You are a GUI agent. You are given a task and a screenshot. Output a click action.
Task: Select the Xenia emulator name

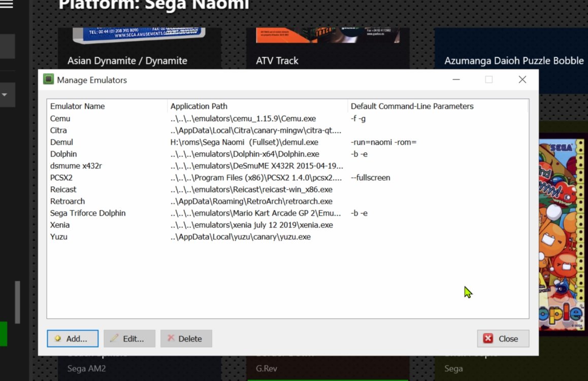59,225
